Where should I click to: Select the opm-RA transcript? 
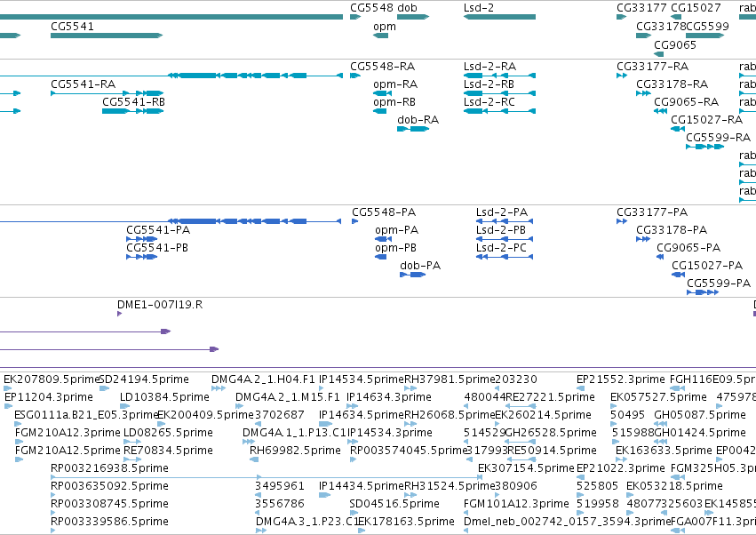(x=382, y=93)
